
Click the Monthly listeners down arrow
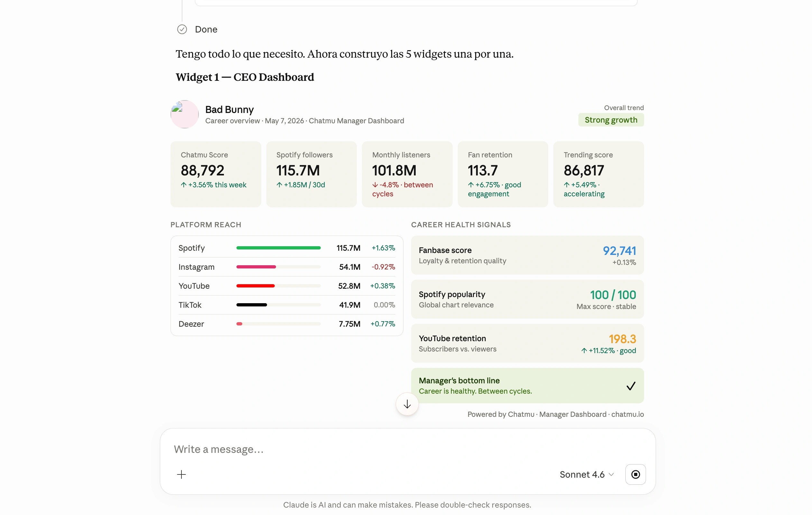(375, 185)
